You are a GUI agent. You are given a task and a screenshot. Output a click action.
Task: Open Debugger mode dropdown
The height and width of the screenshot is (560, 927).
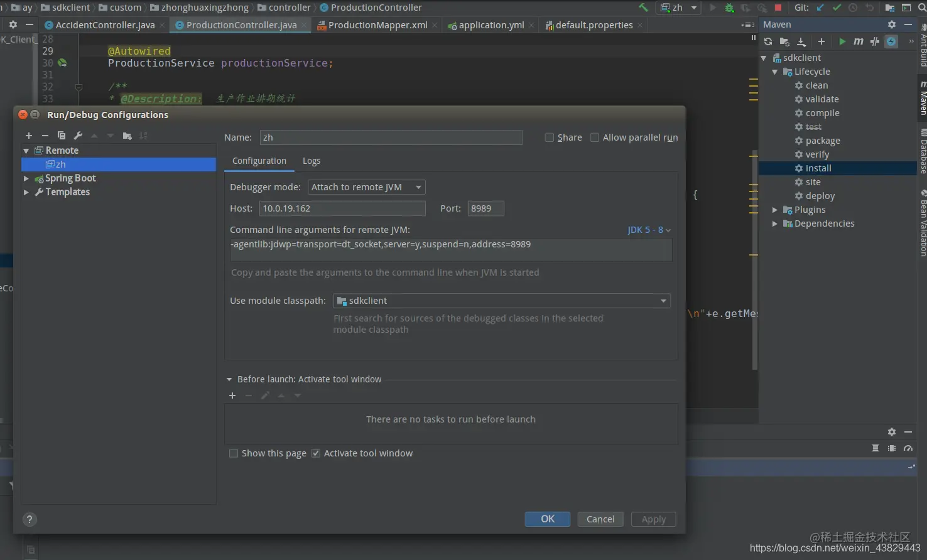click(x=367, y=187)
